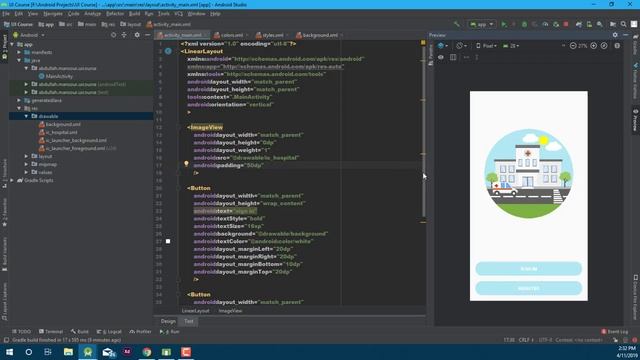The image size is (640, 360).
Task: Open the TODO tool window
Action: point(21,331)
